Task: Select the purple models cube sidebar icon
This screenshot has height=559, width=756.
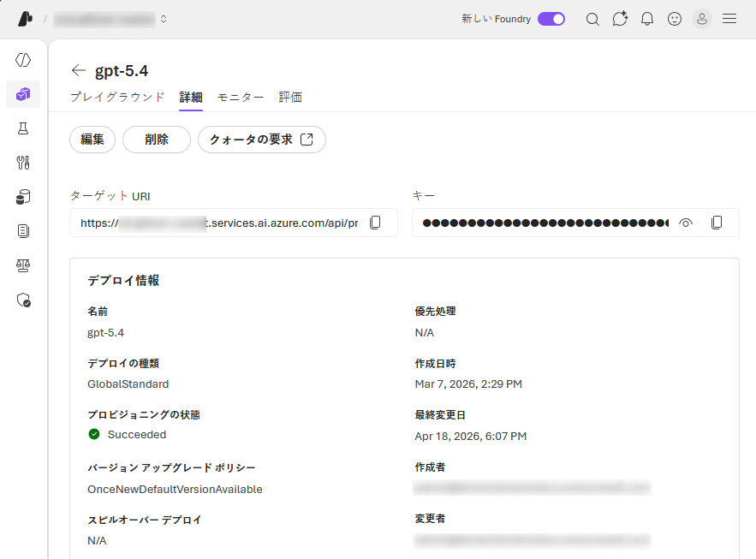Action: click(23, 94)
